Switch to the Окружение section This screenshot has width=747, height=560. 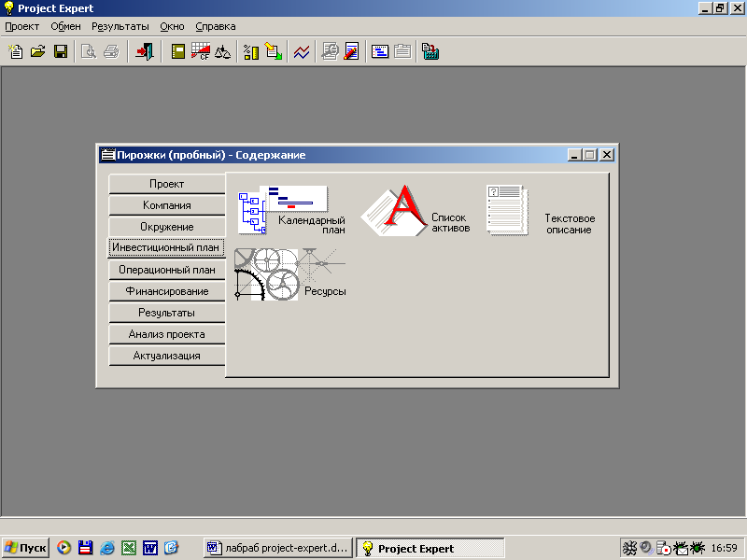[167, 227]
